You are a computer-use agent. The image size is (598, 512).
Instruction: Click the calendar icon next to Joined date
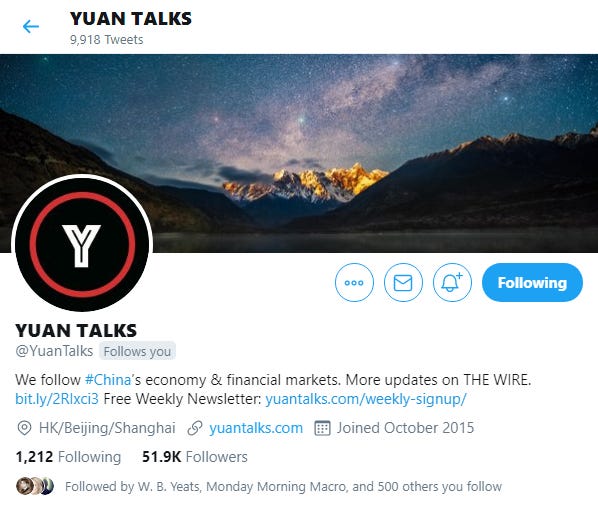[x=322, y=428]
